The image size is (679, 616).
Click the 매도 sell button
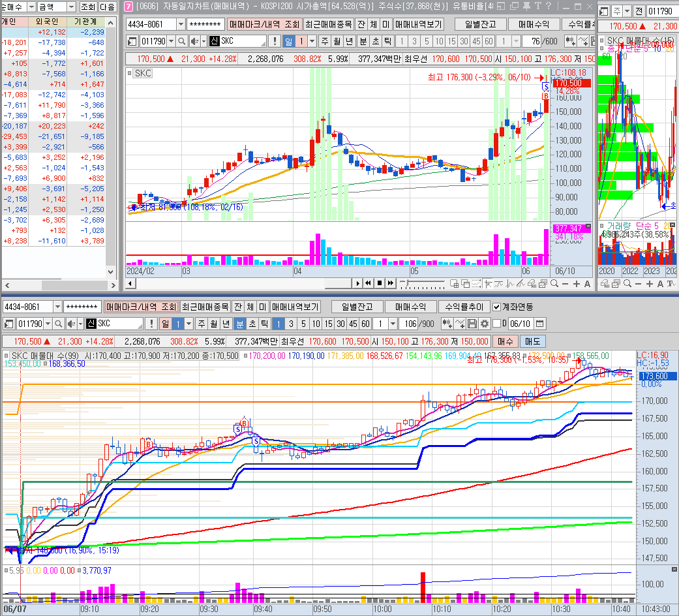[532, 341]
